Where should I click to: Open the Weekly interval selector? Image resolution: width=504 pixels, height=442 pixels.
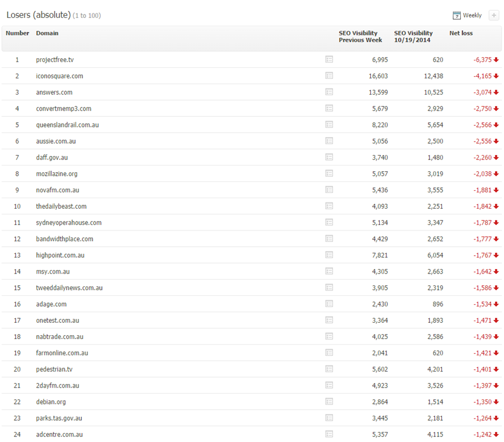tap(472, 16)
